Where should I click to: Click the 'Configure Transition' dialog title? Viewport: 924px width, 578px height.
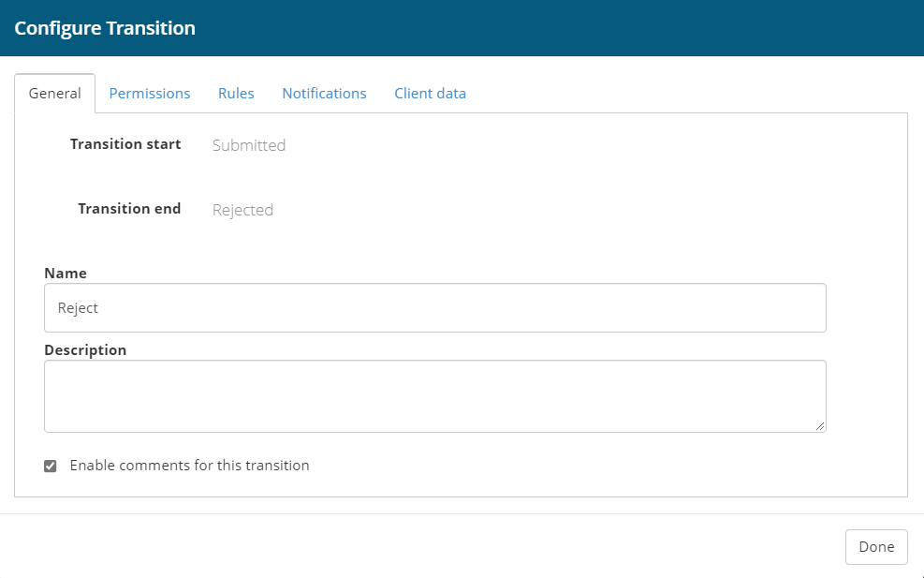tap(105, 28)
